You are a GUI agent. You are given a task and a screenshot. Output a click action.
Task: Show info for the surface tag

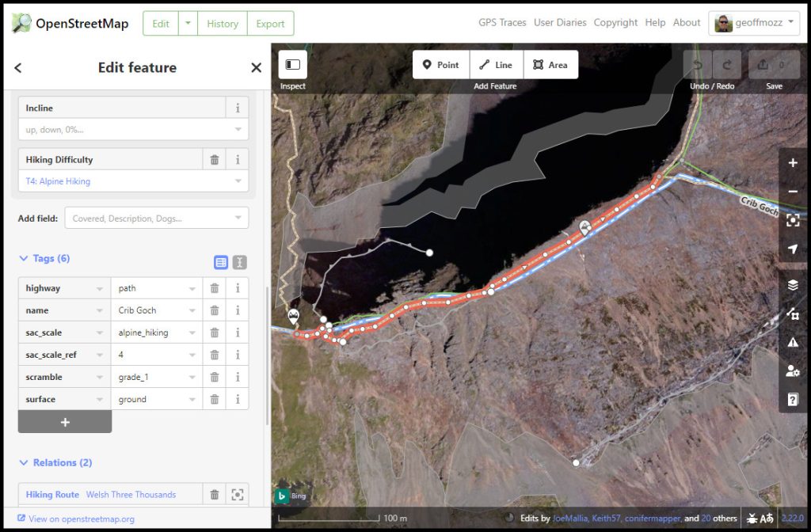coord(238,400)
